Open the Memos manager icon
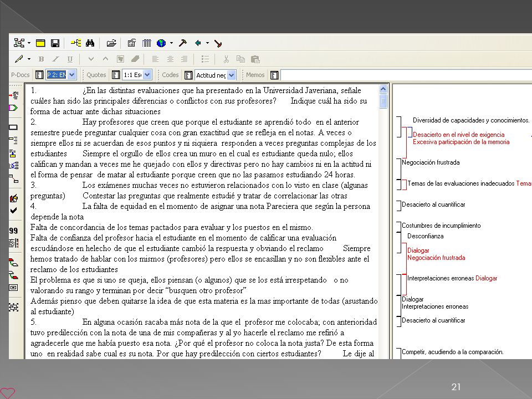The image size is (532, 399). (x=274, y=75)
